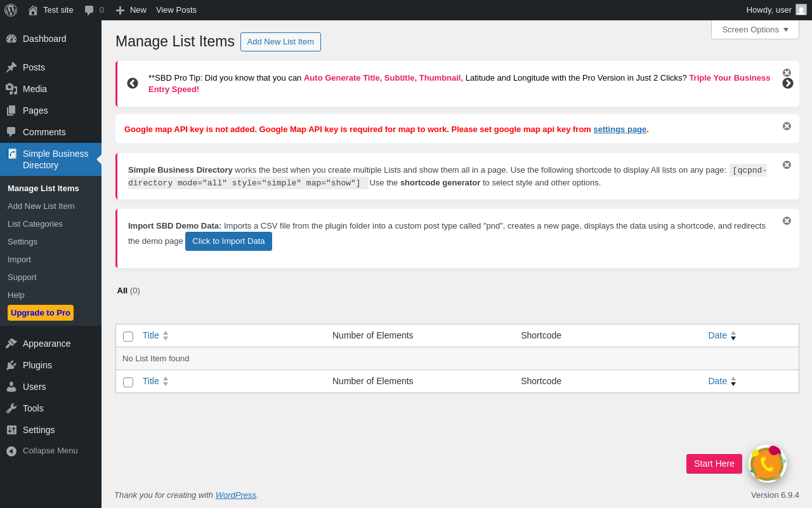Click Add New List Item button
812x508 pixels.
pyautogui.click(x=280, y=42)
